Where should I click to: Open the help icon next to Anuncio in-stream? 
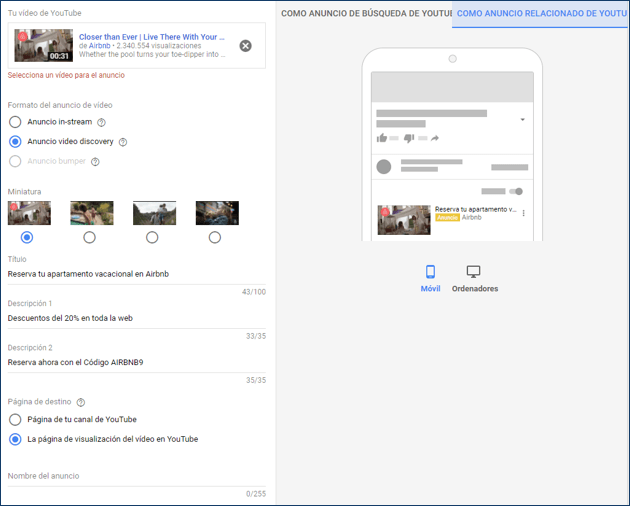tap(102, 122)
